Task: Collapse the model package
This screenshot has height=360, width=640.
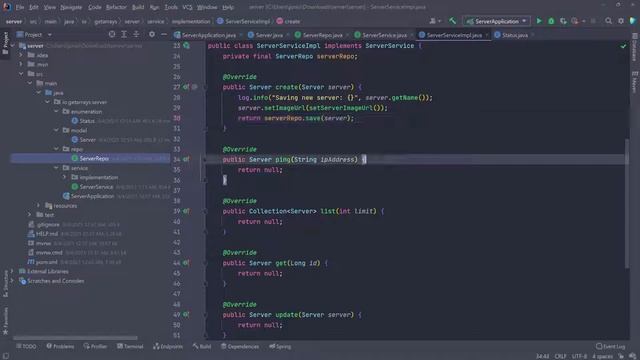Action: 56,130
